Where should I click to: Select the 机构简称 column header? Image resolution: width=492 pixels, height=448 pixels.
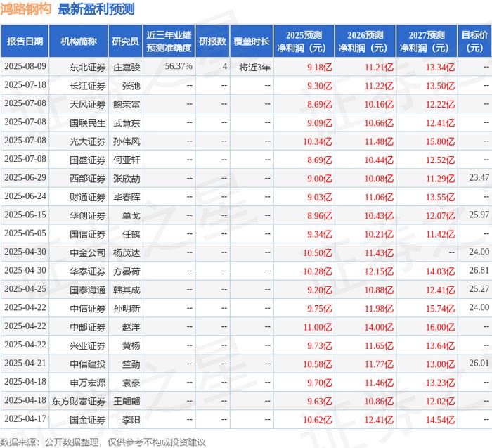coord(79,41)
